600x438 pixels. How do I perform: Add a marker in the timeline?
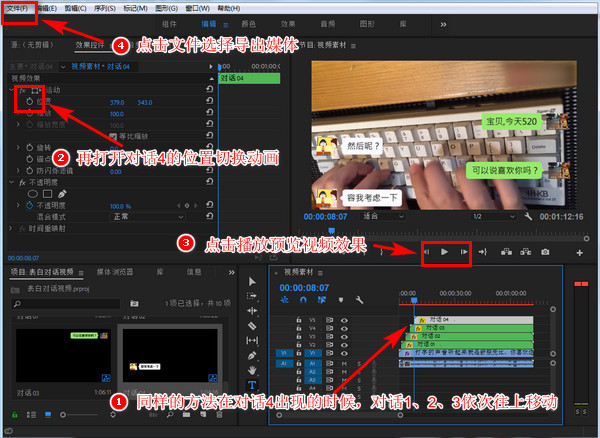[x=341, y=300]
